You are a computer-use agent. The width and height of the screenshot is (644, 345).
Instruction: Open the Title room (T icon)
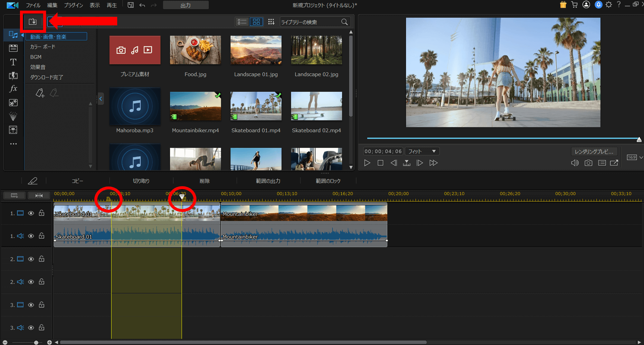pos(13,62)
